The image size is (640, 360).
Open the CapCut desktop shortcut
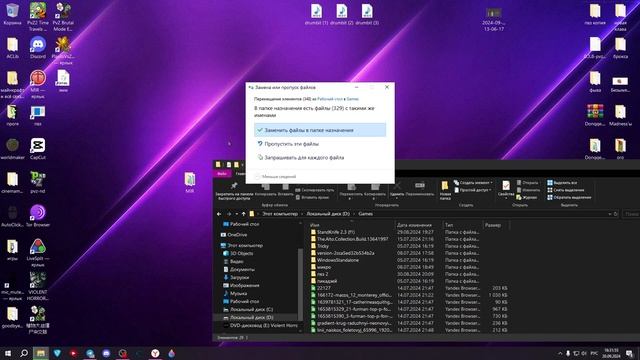[x=38, y=148]
